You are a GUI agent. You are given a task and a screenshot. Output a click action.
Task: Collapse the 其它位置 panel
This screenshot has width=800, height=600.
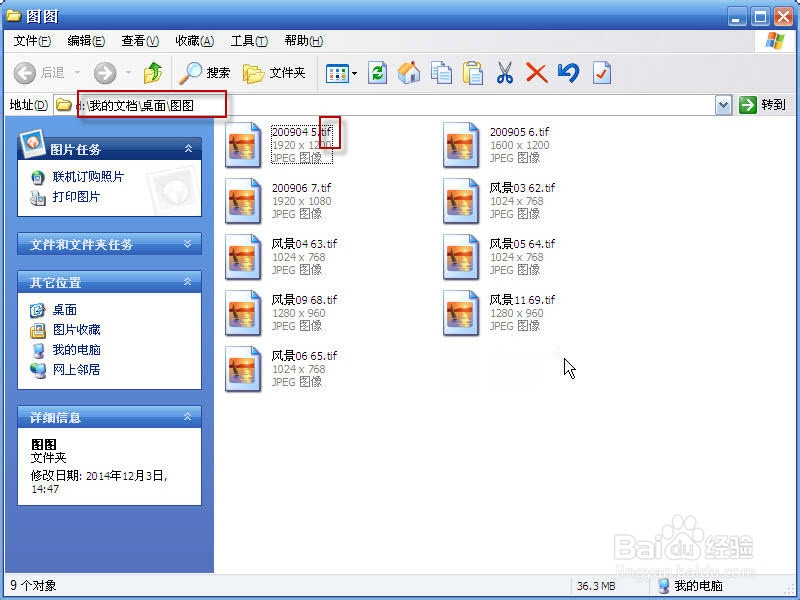click(188, 282)
